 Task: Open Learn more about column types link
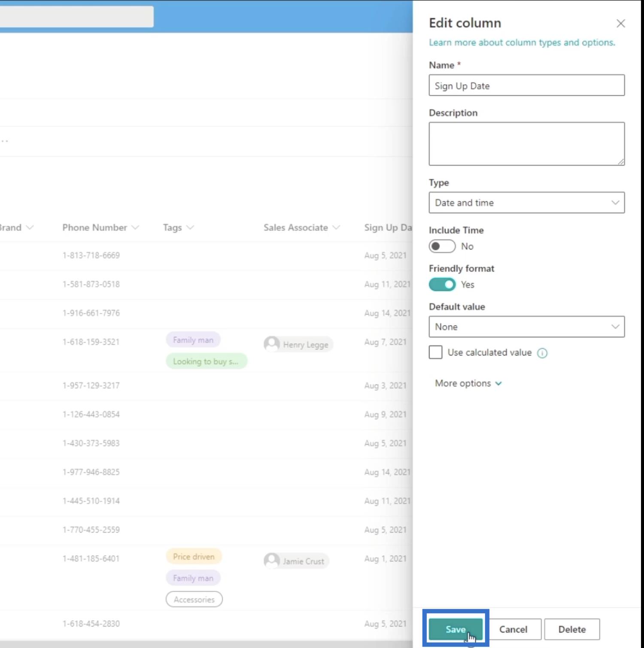coord(522,42)
